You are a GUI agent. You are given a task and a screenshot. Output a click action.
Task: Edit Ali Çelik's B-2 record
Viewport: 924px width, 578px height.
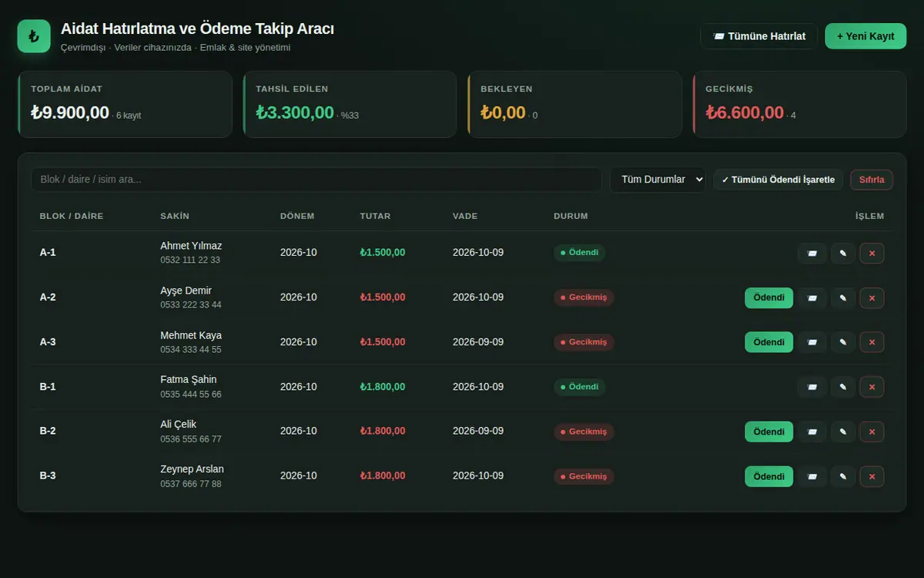click(x=843, y=432)
